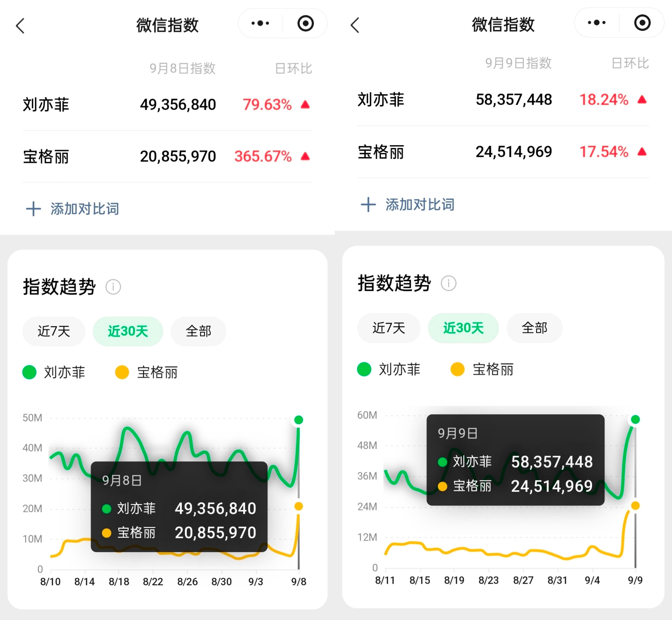Select 近30天 tab in right chart
The image size is (672, 620).
(463, 328)
